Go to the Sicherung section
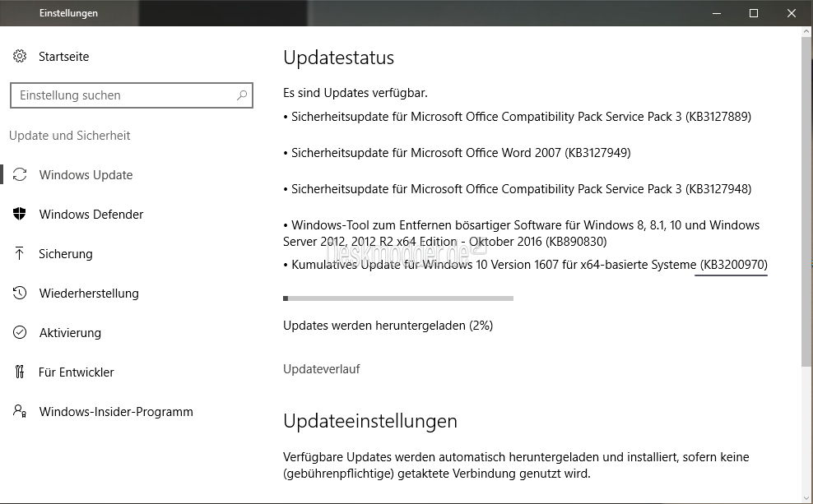The width and height of the screenshot is (813, 504). (x=66, y=254)
